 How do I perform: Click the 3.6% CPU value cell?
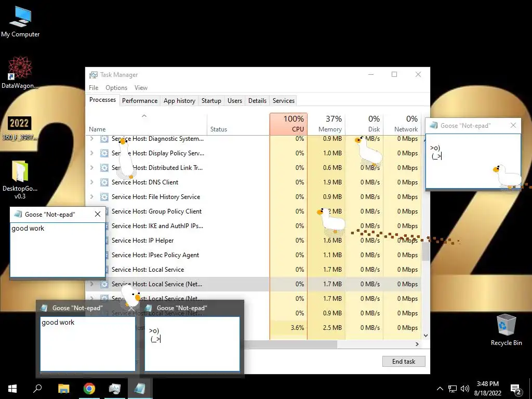[x=289, y=328]
